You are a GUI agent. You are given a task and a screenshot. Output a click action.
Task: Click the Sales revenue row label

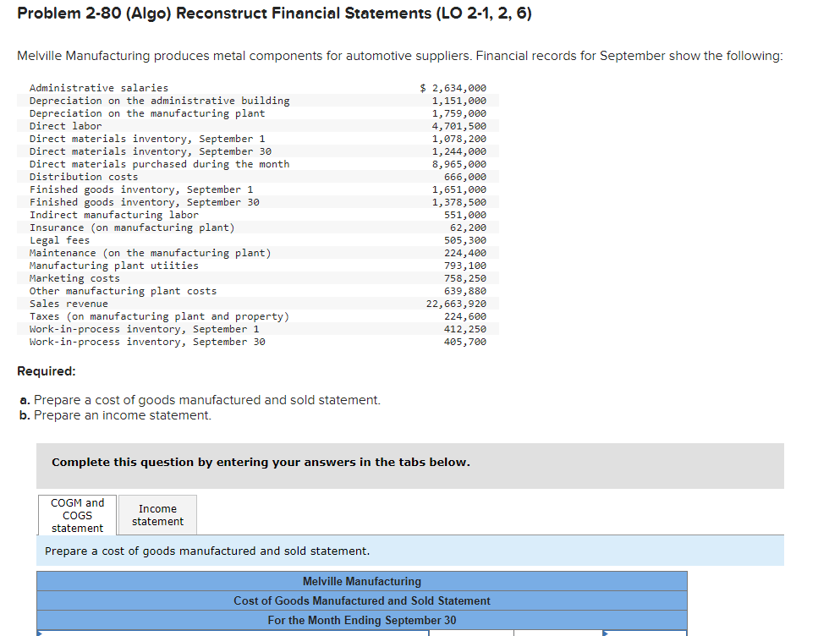pos(69,304)
